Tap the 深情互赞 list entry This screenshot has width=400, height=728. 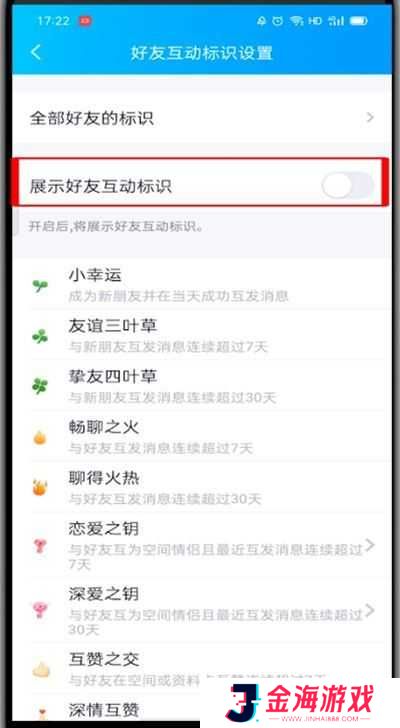[104, 709]
